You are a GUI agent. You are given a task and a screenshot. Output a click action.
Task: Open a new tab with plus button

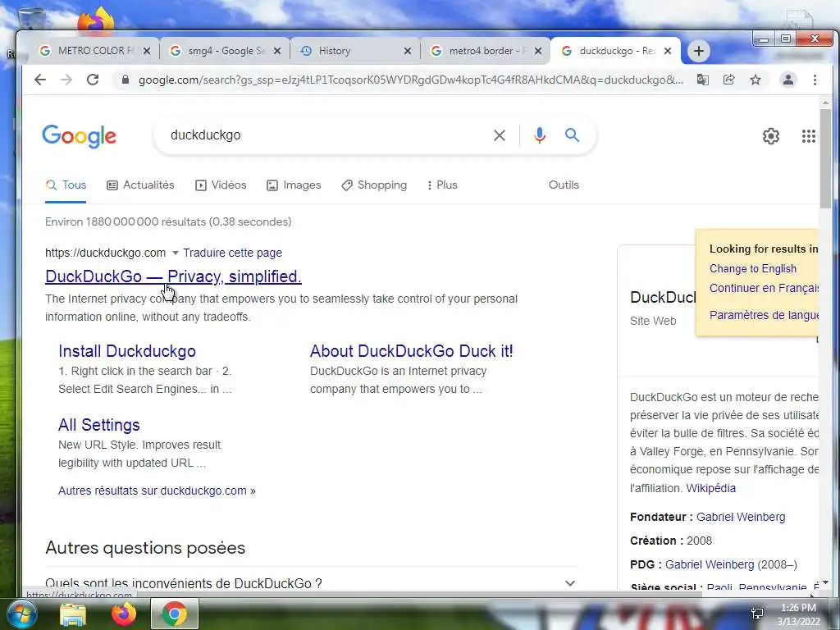(699, 51)
